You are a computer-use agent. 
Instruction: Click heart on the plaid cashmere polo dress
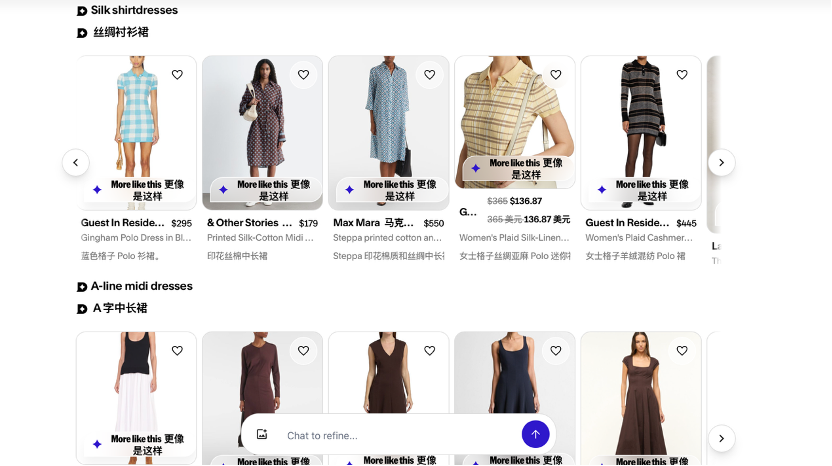(x=681, y=75)
